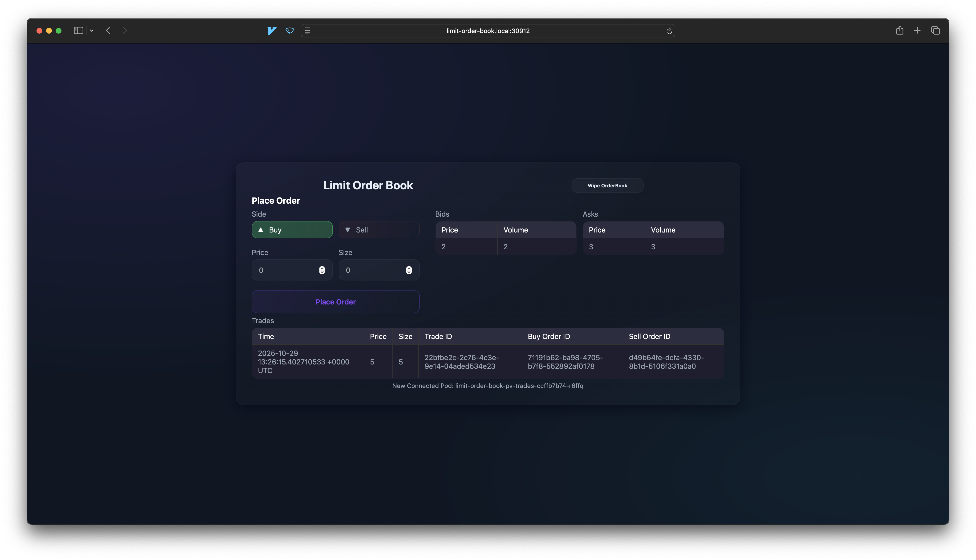
Task: Open a new browser tab
Action: click(x=917, y=30)
